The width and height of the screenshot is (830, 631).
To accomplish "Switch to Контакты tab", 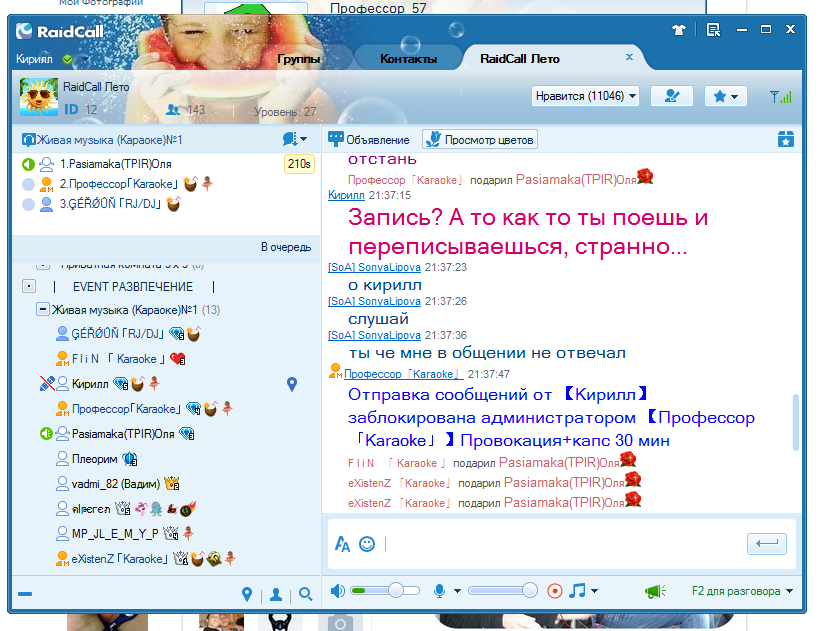I will (x=408, y=59).
